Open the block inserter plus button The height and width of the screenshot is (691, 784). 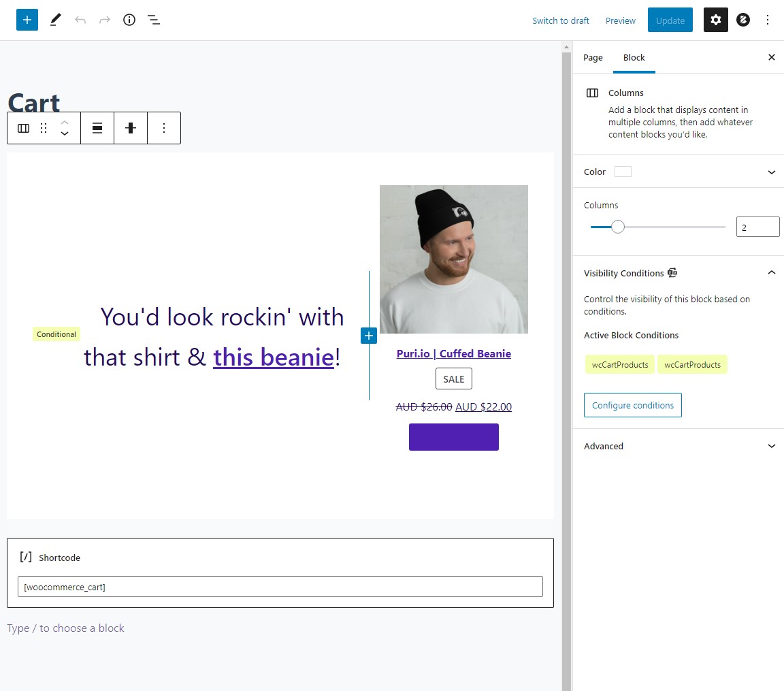[x=27, y=20]
